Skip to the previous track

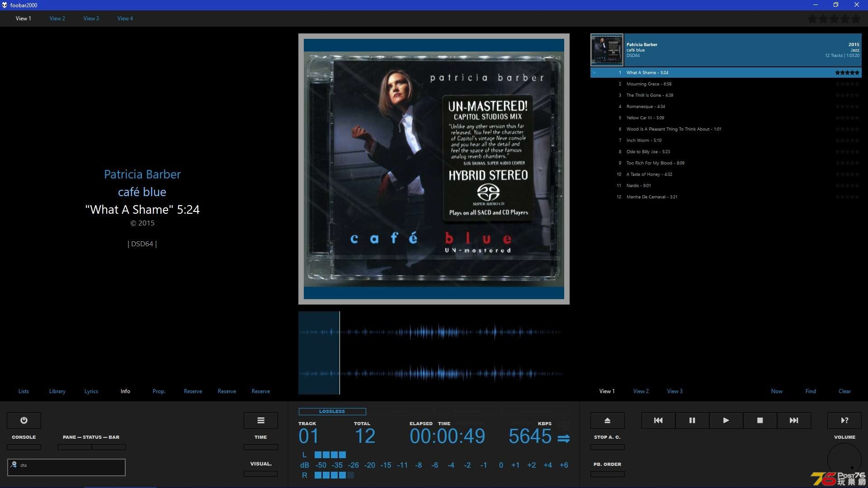tap(658, 420)
